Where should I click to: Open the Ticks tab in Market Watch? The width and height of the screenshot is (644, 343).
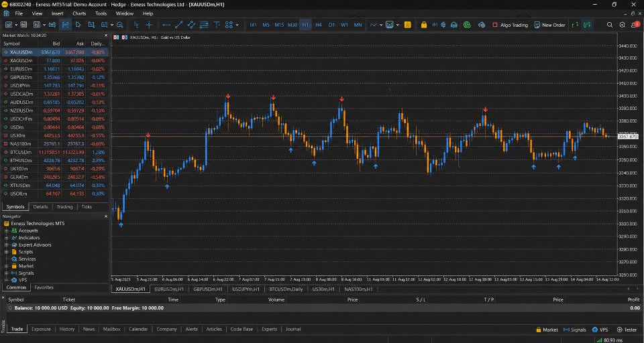87,207
